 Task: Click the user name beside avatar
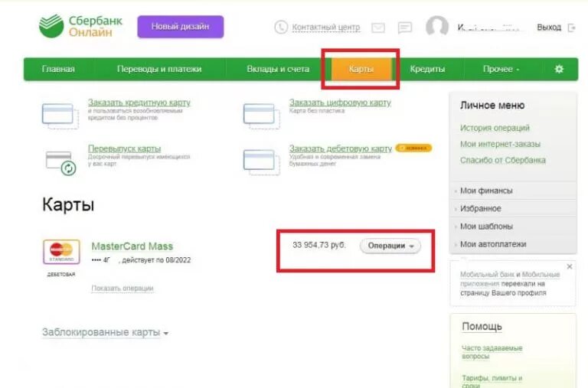point(488,28)
